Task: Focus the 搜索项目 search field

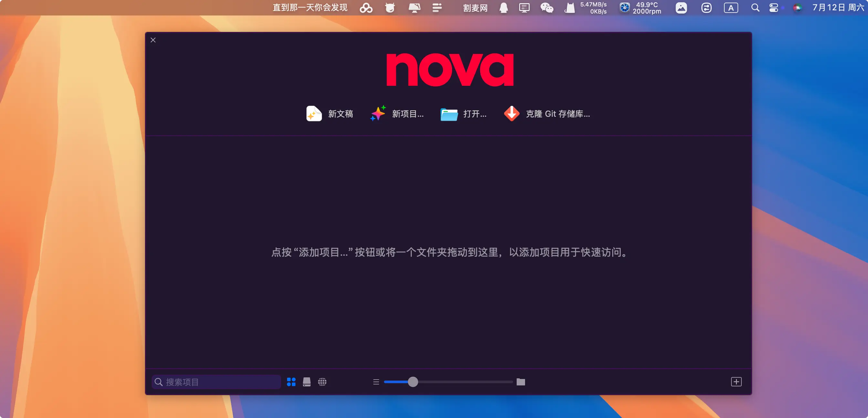Action: point(216,382)
